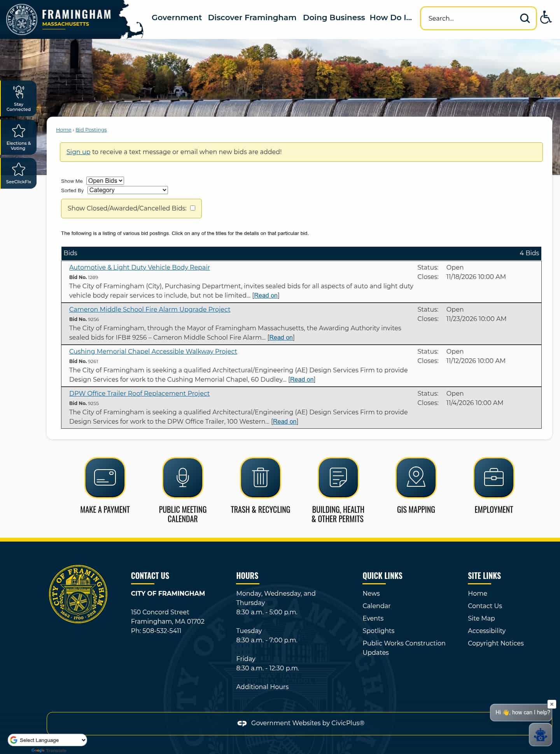The height and width of the screenshot is (754, 560).
Task: Click the GIS Mapping pin icon
Action: (x=416, y=477)
